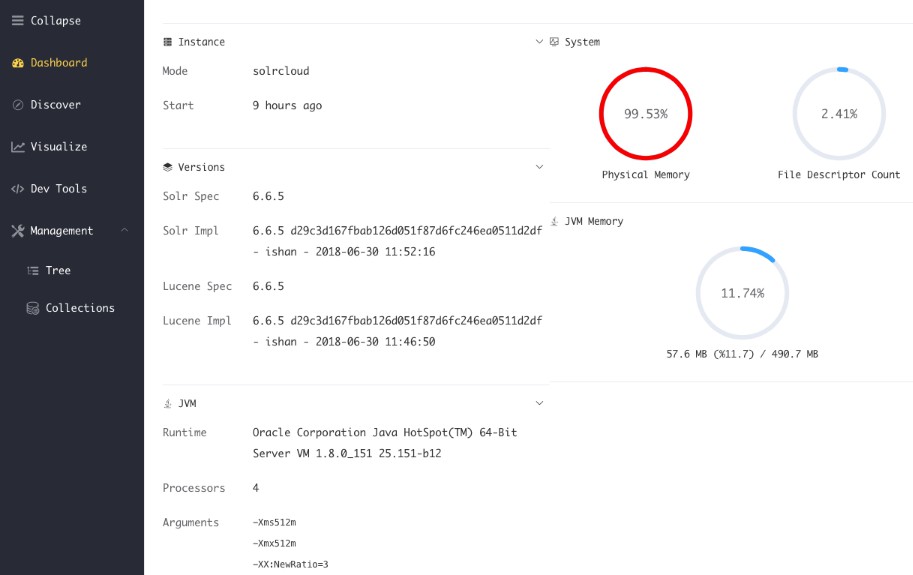Image resolution: width=913 pixels, height=575 pixels.
Task: Select Tree under Management
Action: [58, 271]
